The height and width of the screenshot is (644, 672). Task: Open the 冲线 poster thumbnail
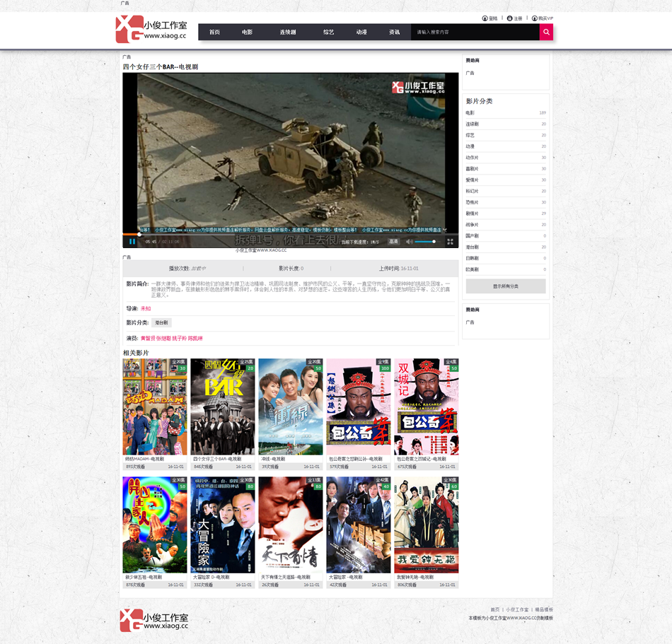(291, 406)
